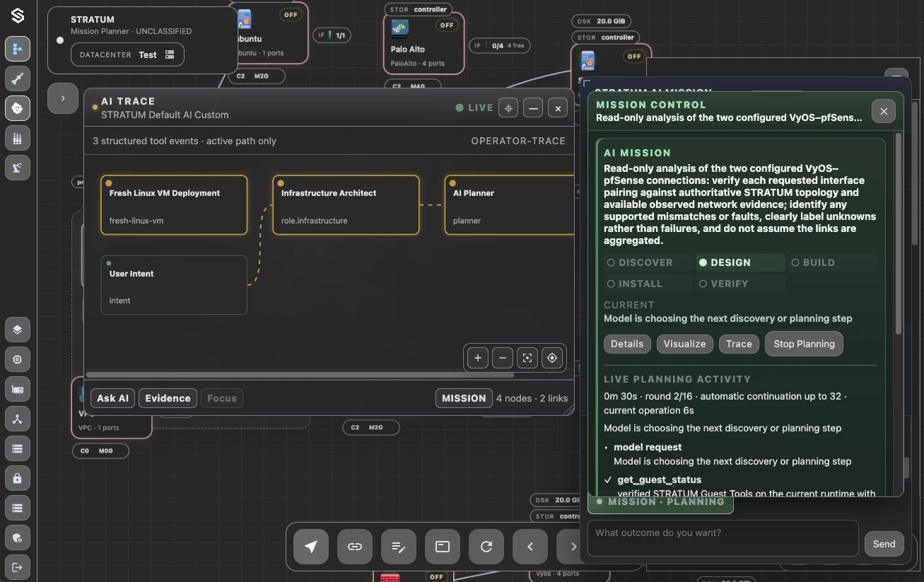This screenshot has height=582, width=924.
Task: Expand the collapsed panel with the right chevron
Action: [x=63, y=98]
